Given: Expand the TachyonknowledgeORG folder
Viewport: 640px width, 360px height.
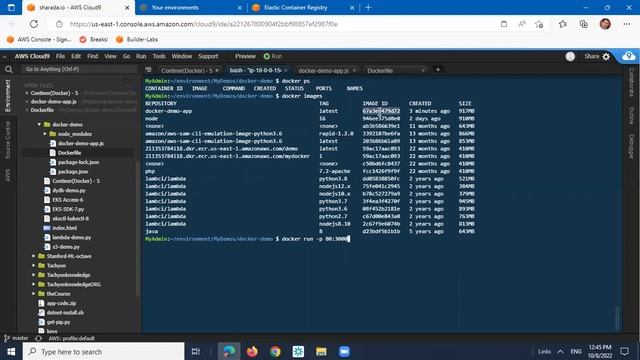Looking at the screenshot, I should 33,284.
